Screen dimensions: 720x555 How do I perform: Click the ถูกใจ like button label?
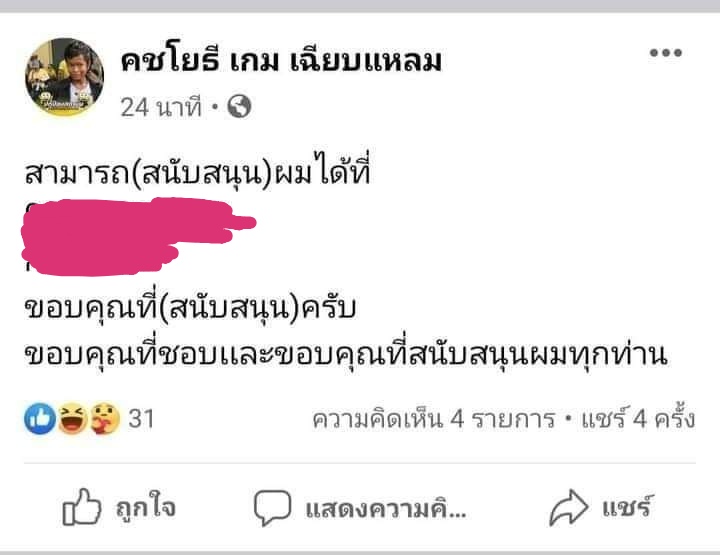click(145, 508)
